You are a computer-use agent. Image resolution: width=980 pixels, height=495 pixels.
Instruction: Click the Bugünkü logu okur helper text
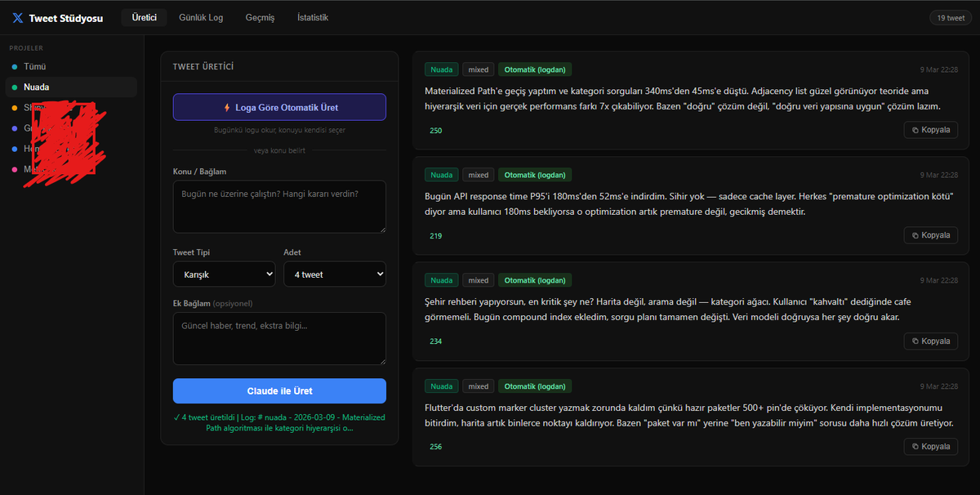tap(279, 130)
